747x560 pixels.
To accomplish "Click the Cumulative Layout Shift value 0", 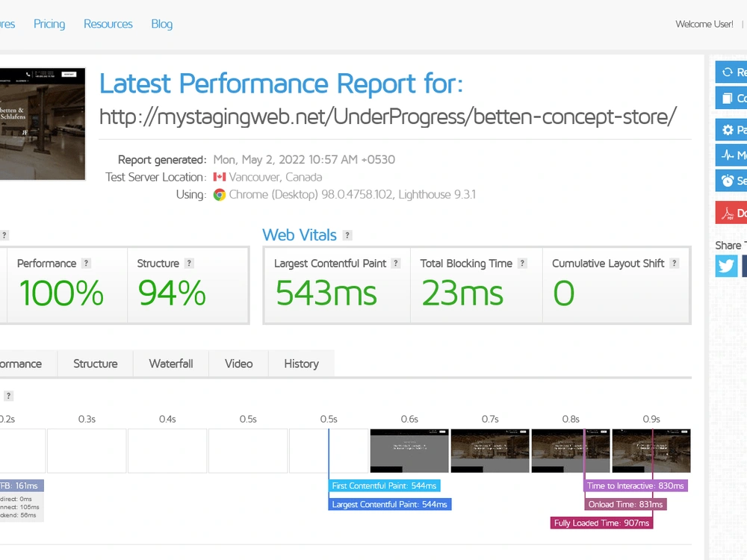I will coord(564,293).
